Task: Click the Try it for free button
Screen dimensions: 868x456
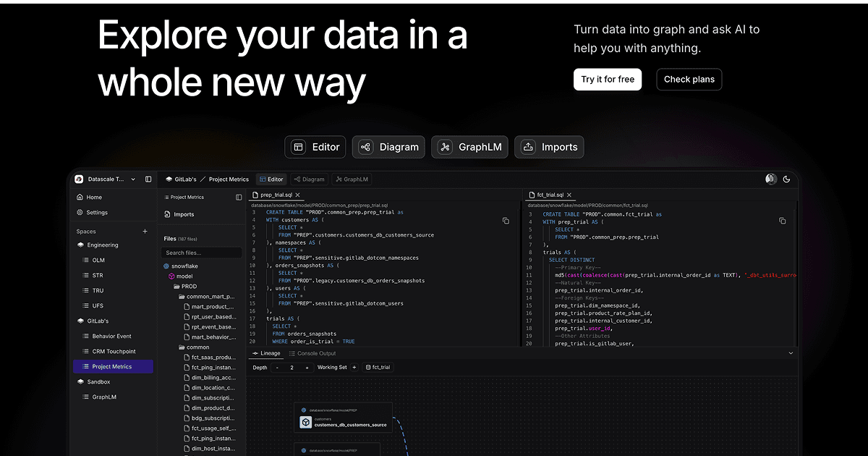Action: (608, 79)
